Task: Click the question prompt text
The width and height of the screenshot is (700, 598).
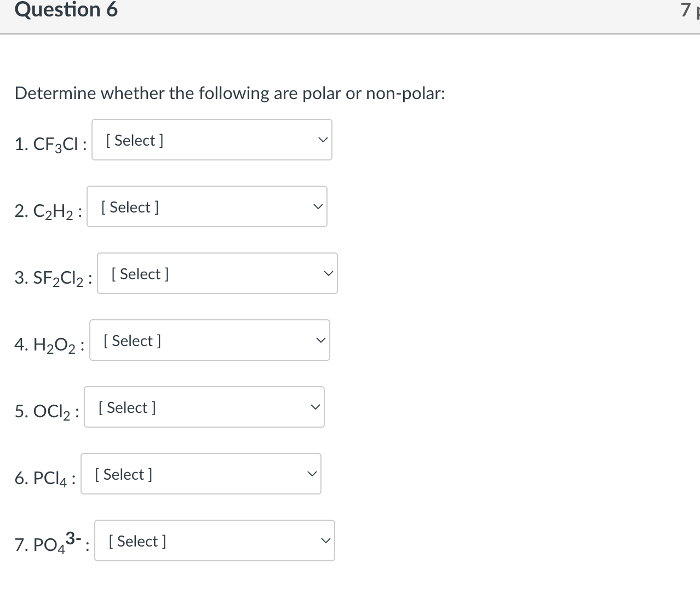Action: [x=229, y=93]
